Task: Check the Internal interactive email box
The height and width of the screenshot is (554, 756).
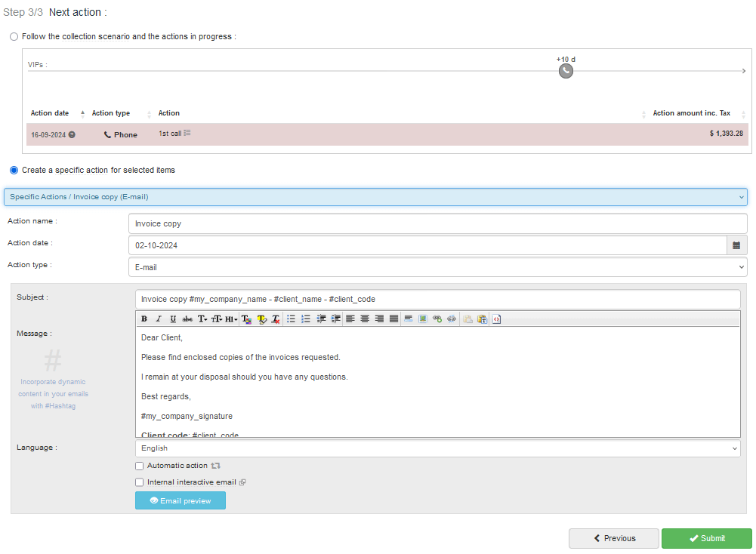Action: tap(139, 482)
